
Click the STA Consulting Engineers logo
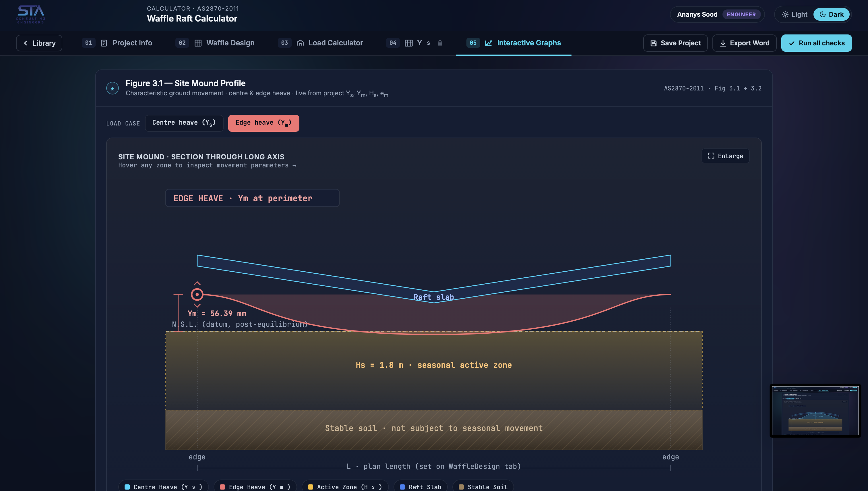(30, 15)
